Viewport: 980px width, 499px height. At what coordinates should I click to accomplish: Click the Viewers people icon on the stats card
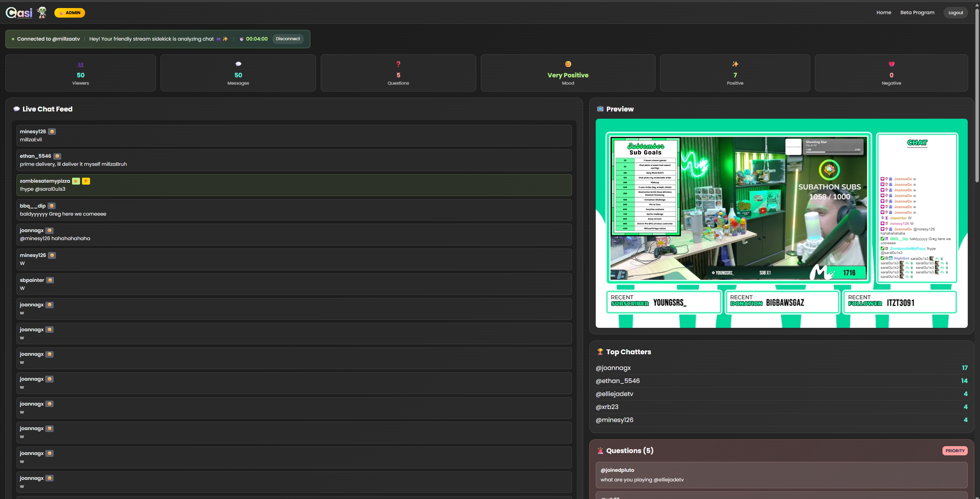tap(80, 64)
